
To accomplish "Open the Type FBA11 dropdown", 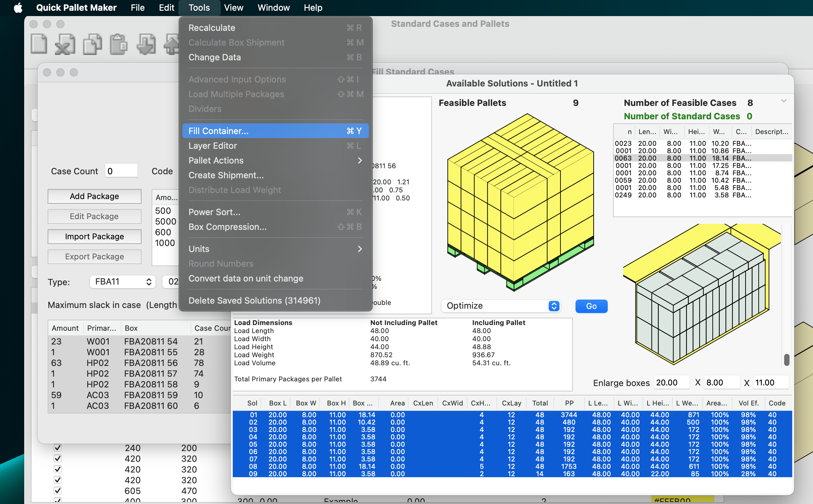I will tap(123, 281).
